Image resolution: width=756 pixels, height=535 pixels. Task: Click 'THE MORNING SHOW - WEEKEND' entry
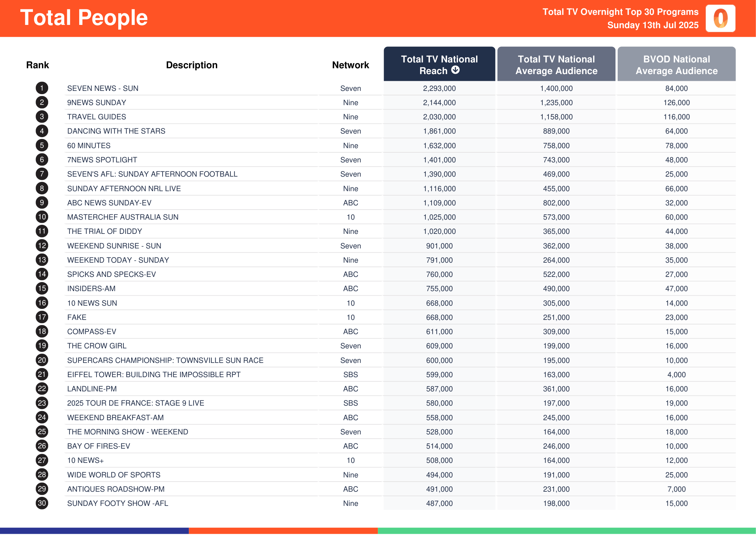pyautogui.click(x=127, y=432)
